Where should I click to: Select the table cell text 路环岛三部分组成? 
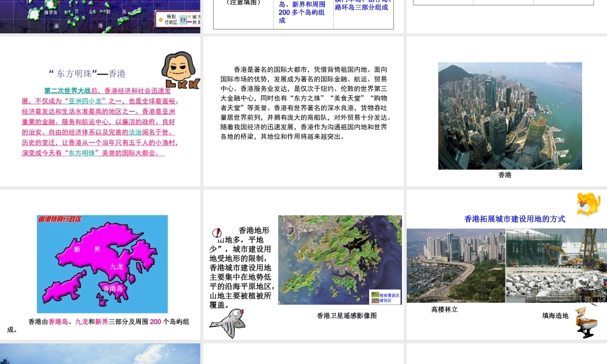click(x=361, y=7)
